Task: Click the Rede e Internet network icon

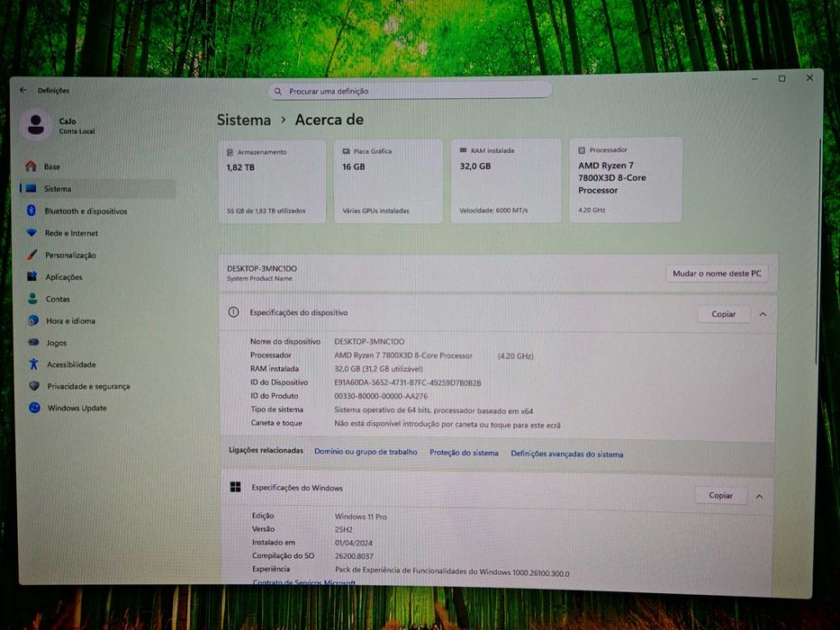Action: click(x=32, y=232)
